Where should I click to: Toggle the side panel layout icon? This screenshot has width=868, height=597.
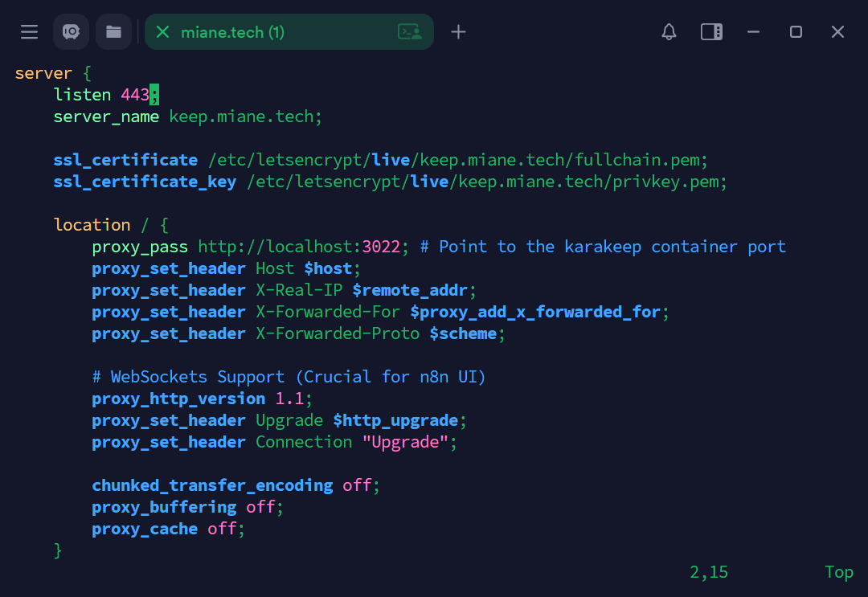click(x=711, y=32)
